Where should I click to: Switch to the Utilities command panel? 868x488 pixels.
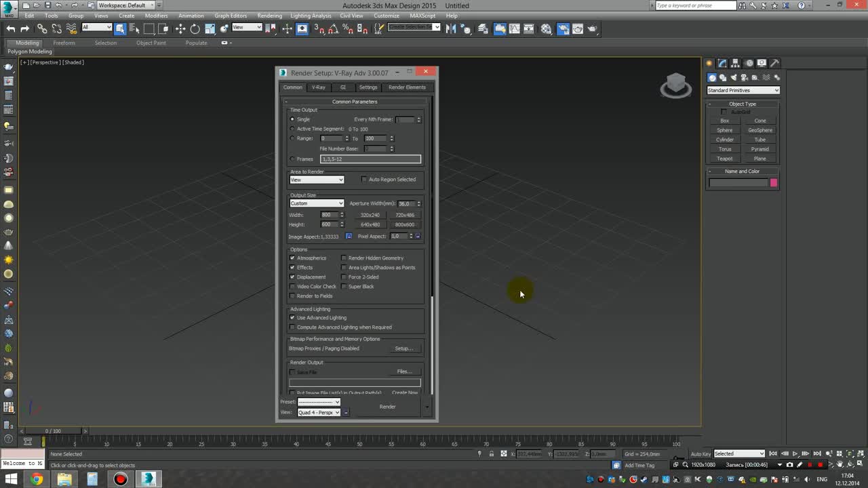tap(775, 63)
